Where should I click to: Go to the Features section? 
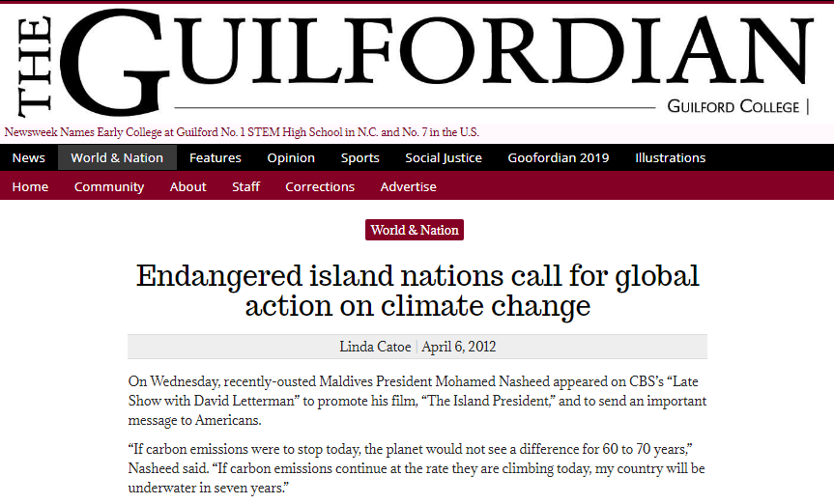tap(216, 158)
